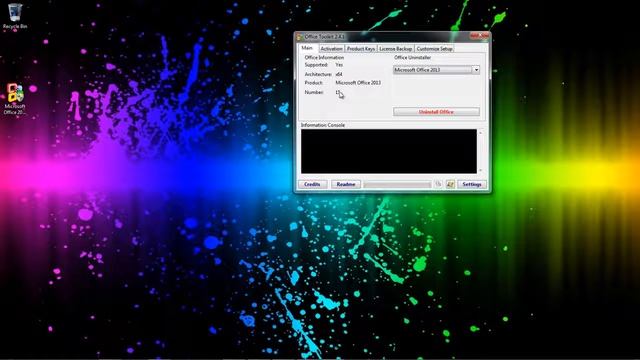Expand the Office Uninstaller dropdown arrow
640x360 pixels.
click(x=476, y=70)
